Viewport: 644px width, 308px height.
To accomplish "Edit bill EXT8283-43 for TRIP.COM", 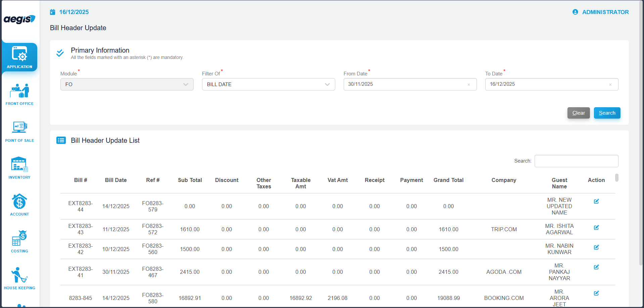I will [596, 228].
